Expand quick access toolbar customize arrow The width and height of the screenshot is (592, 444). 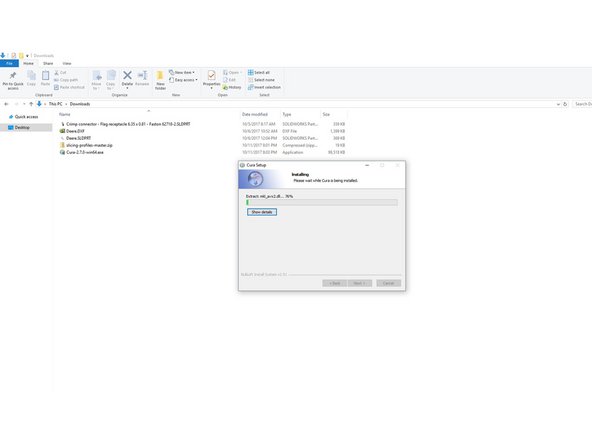pos(27,56)
